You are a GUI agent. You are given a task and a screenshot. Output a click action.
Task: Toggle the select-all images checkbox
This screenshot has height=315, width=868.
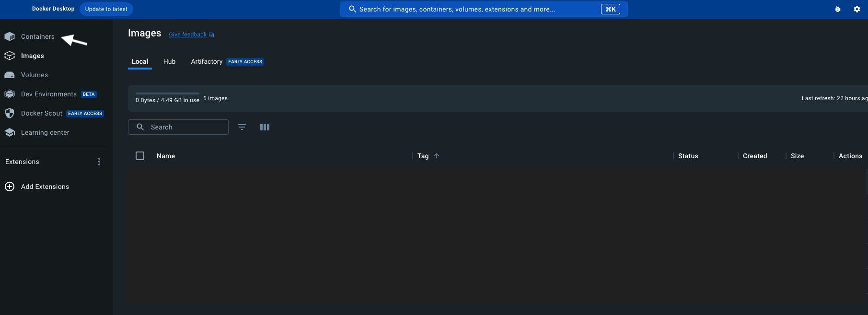pos(140,156)
